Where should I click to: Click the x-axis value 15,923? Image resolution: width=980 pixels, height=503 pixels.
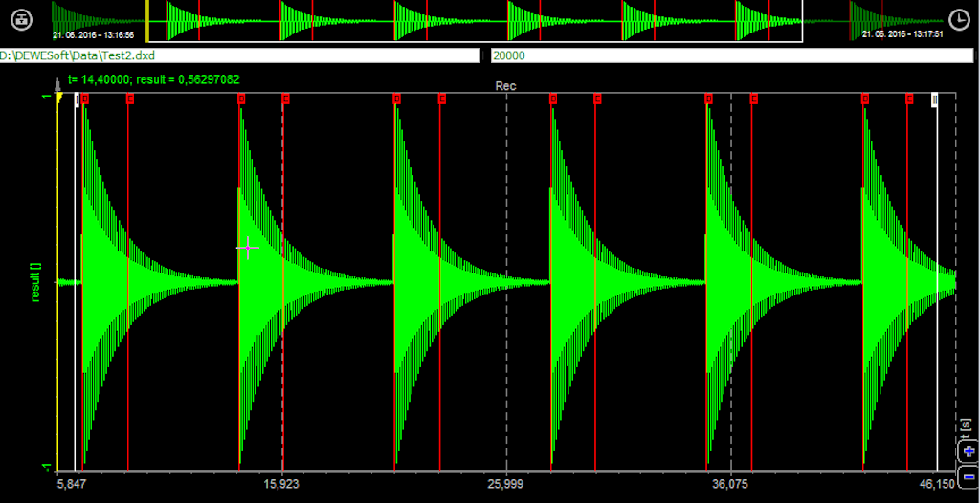(282, 483)
